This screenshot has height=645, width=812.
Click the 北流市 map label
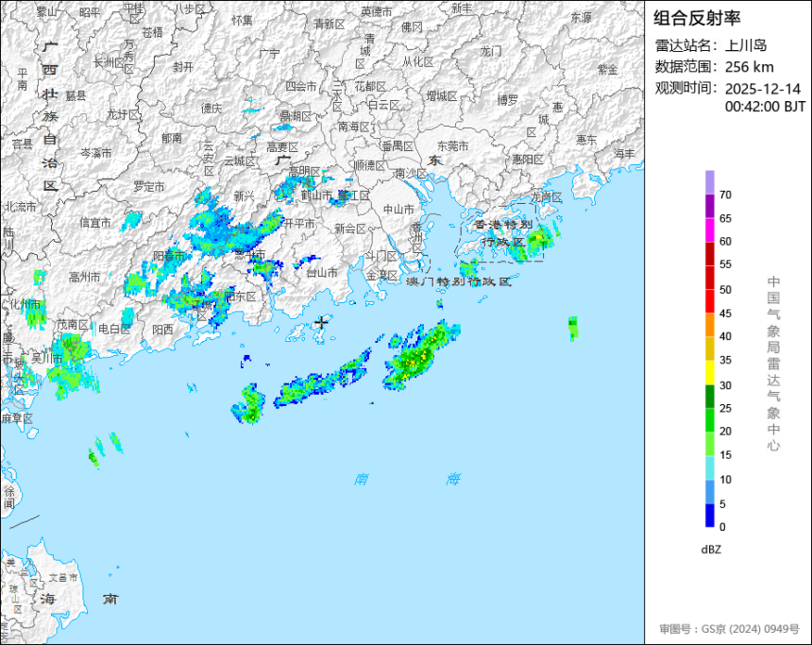click(21, 207)
